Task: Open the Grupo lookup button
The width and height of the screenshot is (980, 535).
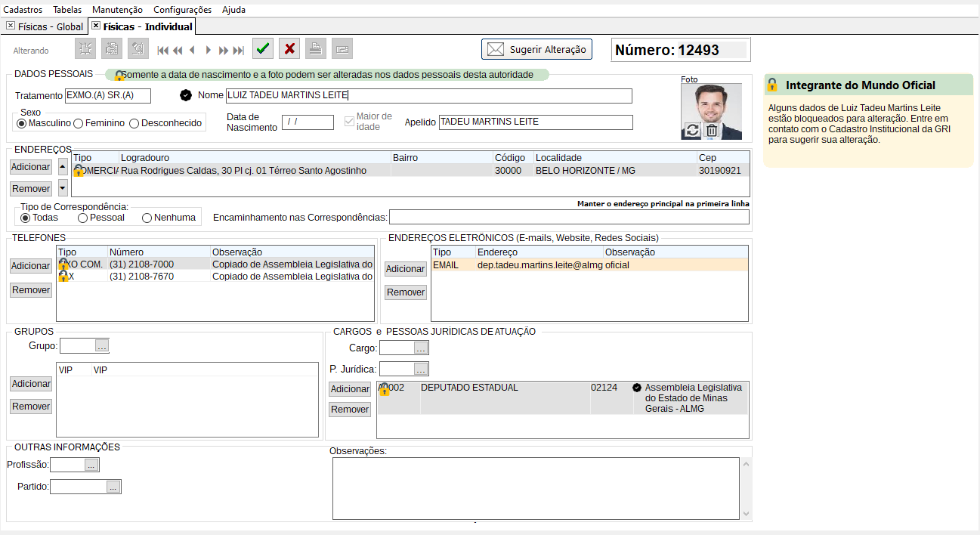Action: click(x=102, y=346)
